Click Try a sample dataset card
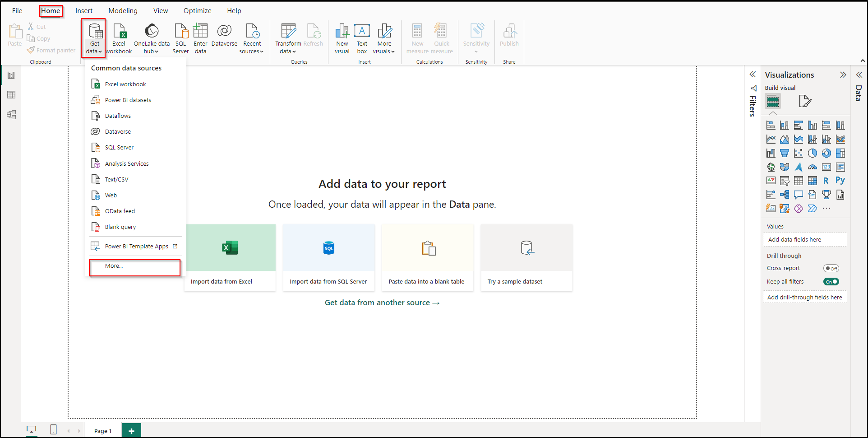The image size is (868, 438). click(x=526, y=257)
